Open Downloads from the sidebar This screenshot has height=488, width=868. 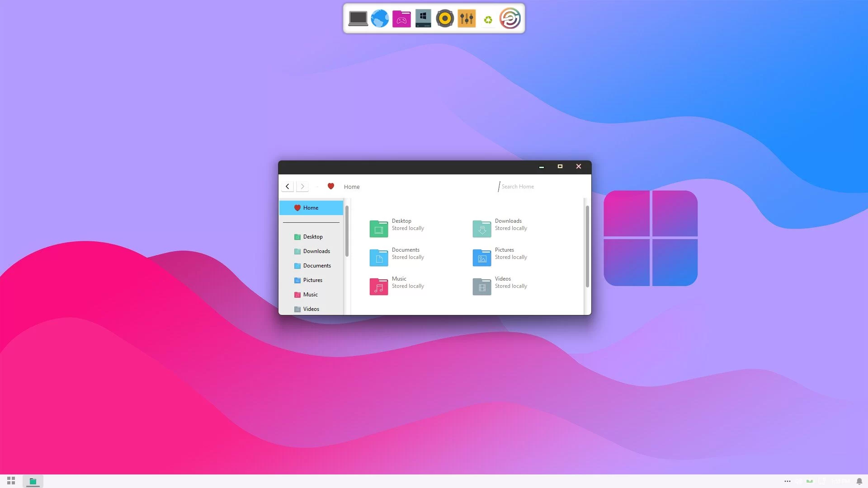[x=311, y=251]
